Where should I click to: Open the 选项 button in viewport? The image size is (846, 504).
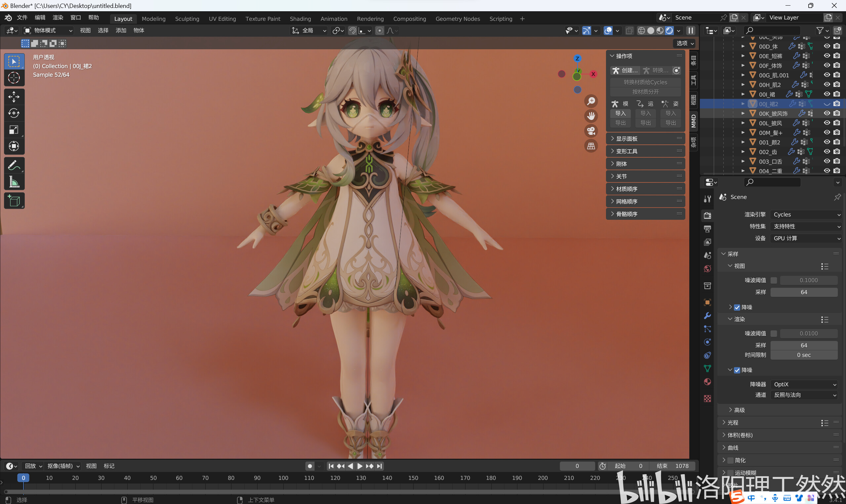[684, 43]
